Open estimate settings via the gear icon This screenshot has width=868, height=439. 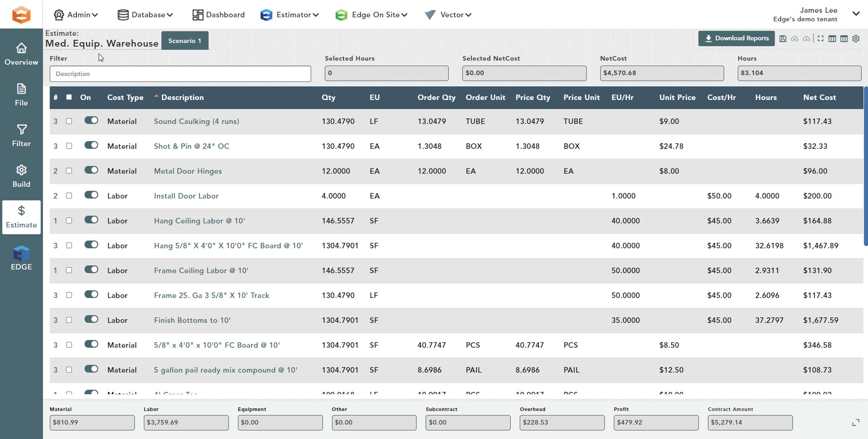click(856, 39)
